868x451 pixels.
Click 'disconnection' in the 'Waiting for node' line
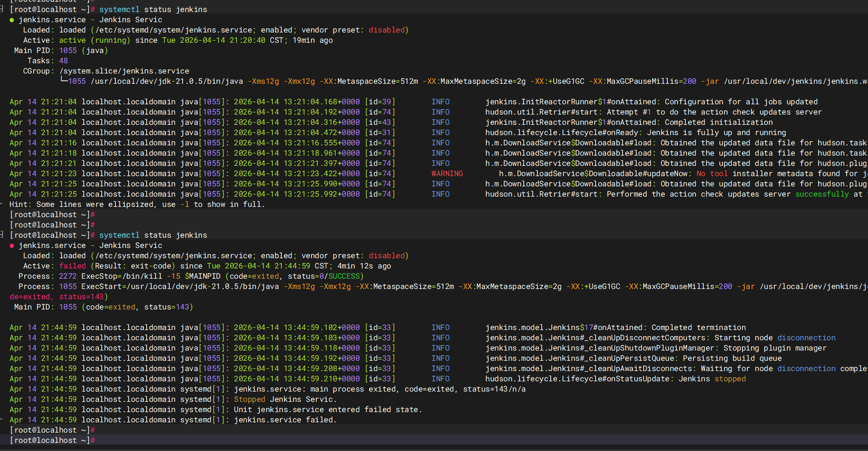tap(806, 368)
